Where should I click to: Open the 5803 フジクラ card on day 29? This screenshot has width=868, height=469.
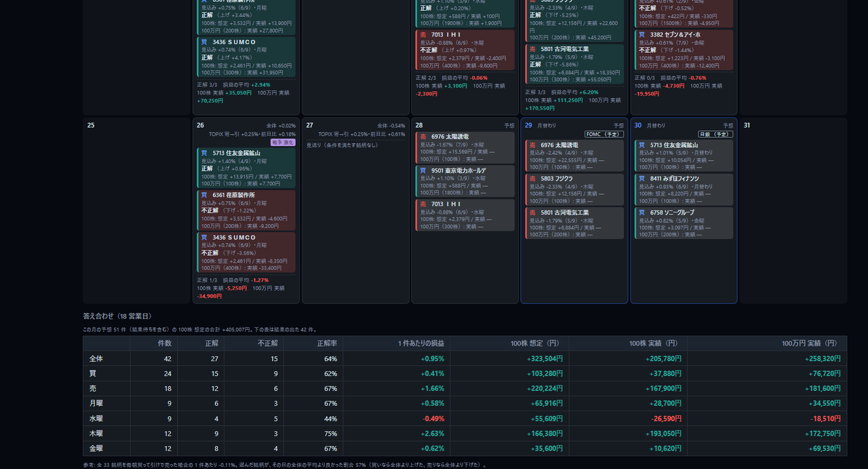click(x=574, y=189)
